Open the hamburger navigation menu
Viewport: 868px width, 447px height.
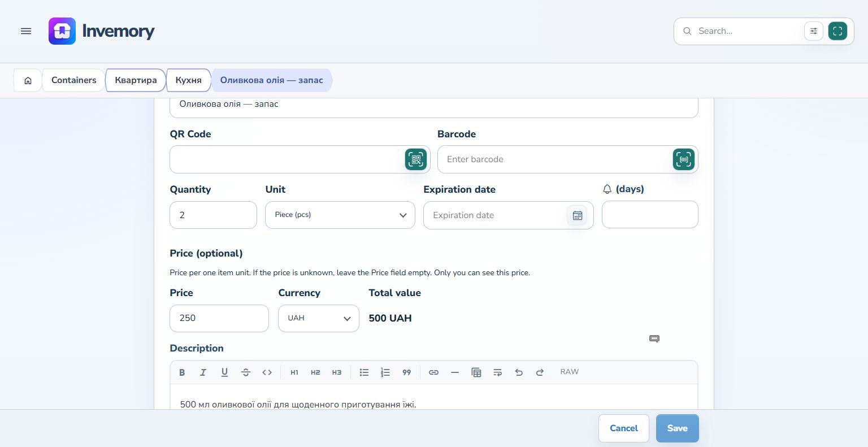26,31
